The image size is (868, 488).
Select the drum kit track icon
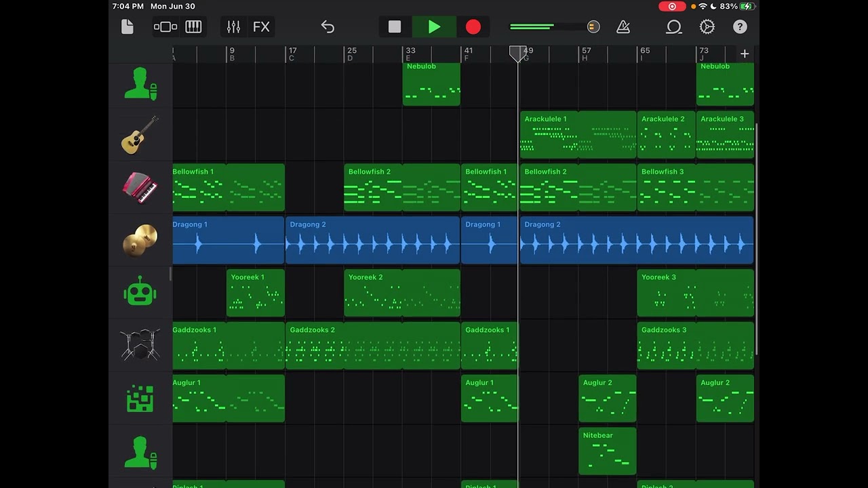coord(140,346)
